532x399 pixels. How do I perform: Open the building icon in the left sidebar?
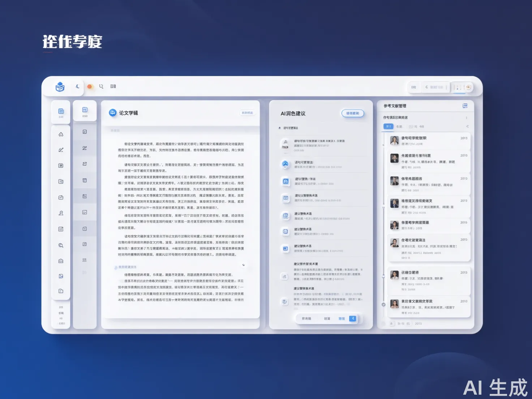coord(61,261)
